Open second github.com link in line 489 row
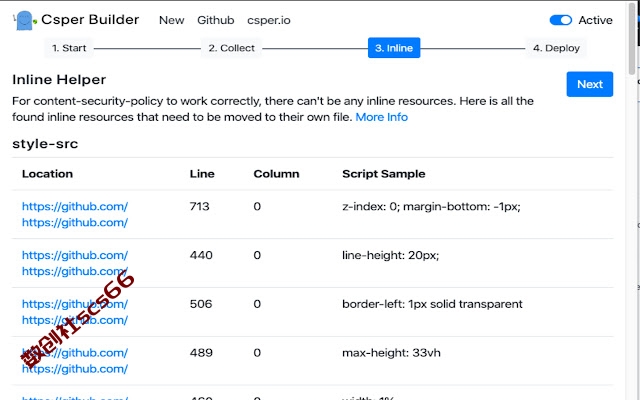The width and height of the screenshot is (640, 400). coord(75,369)
